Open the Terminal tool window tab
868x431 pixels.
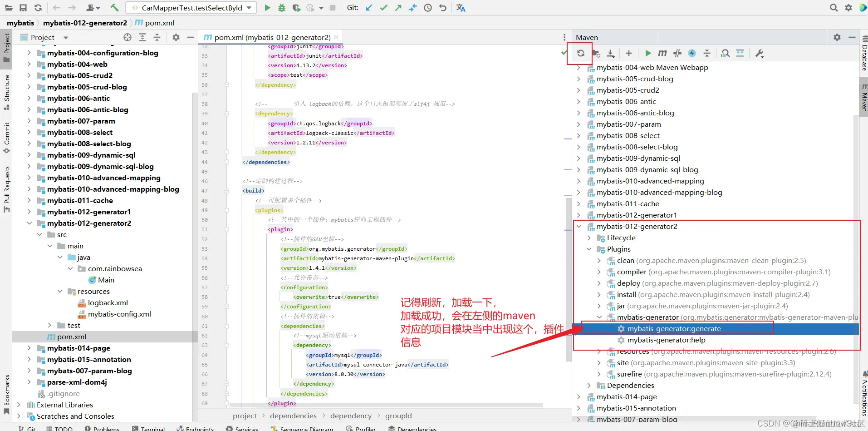click(x=148, y=428)
